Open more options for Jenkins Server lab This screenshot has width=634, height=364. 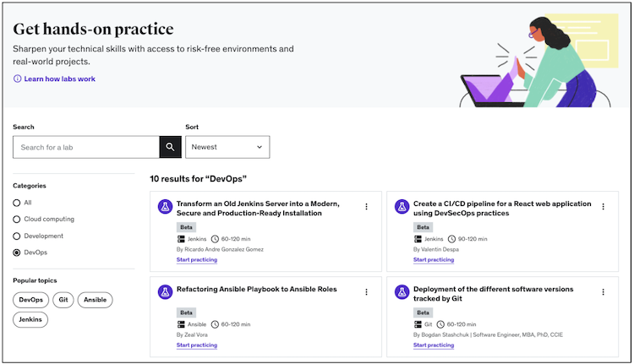pos(366,207)
